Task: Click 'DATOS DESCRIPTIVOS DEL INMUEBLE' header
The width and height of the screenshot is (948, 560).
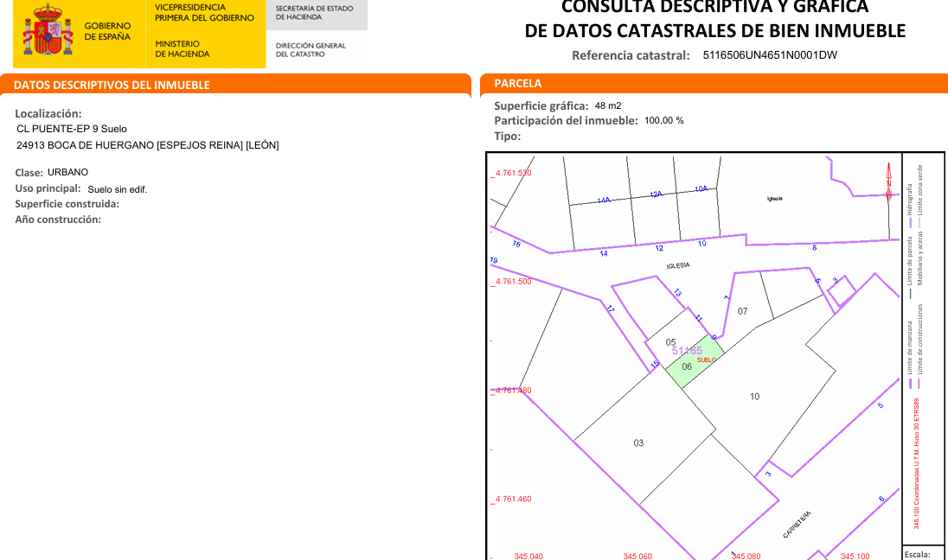Action: (x=112, y=86)
